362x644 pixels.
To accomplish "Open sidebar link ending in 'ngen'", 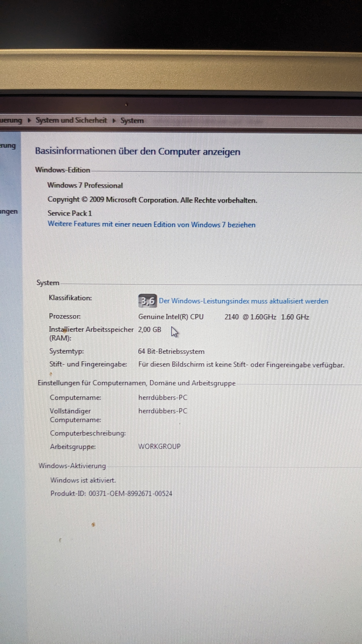I will point(9,211).
